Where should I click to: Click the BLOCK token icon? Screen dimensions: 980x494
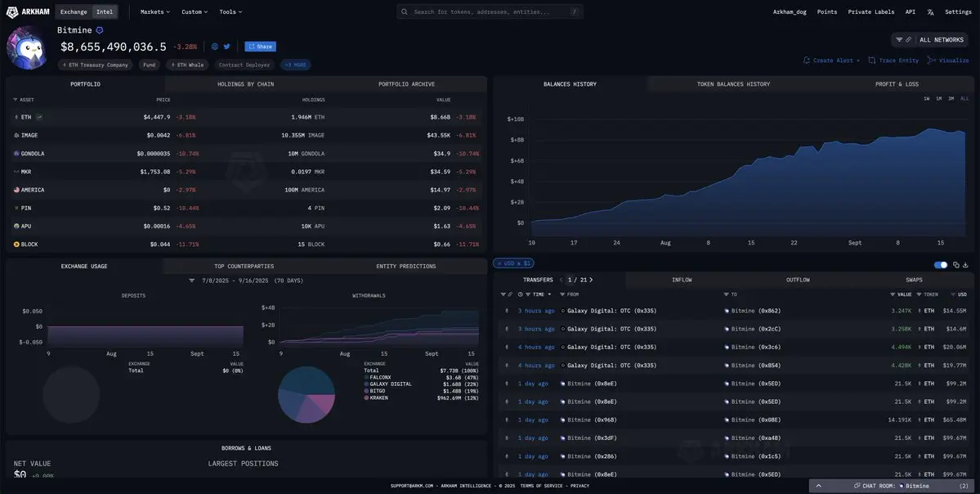(x=16, y=245)
